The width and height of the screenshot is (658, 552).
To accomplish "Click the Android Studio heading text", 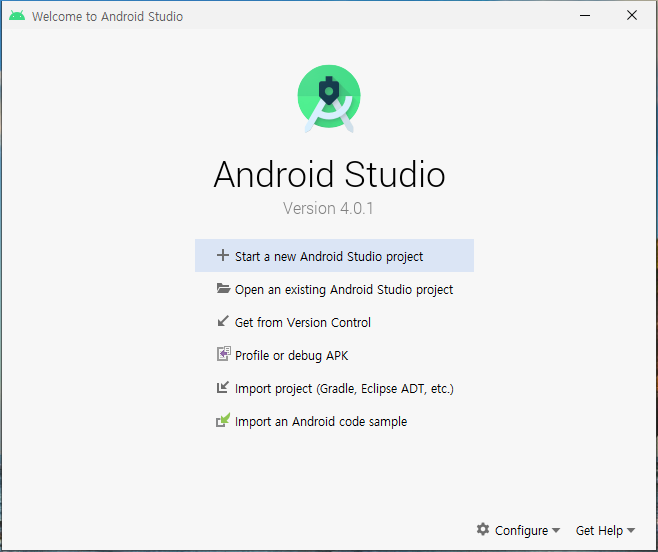I will pyautogui.click(x=329, y=174).
